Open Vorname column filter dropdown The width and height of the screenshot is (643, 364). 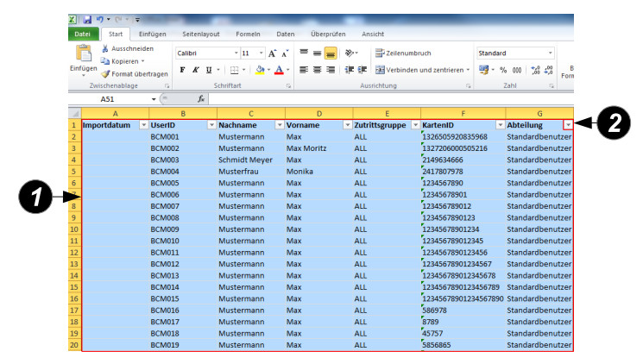pyautogui.click(x=348, y=125)
